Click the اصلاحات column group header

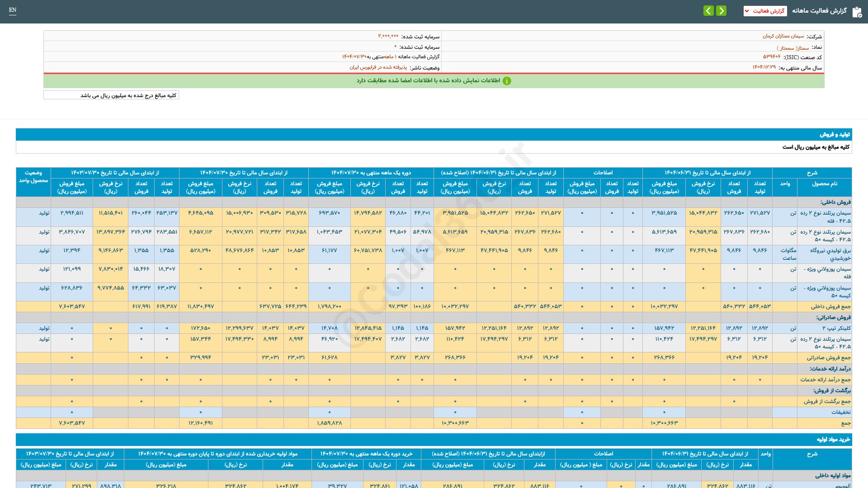(x=603, y=173)
